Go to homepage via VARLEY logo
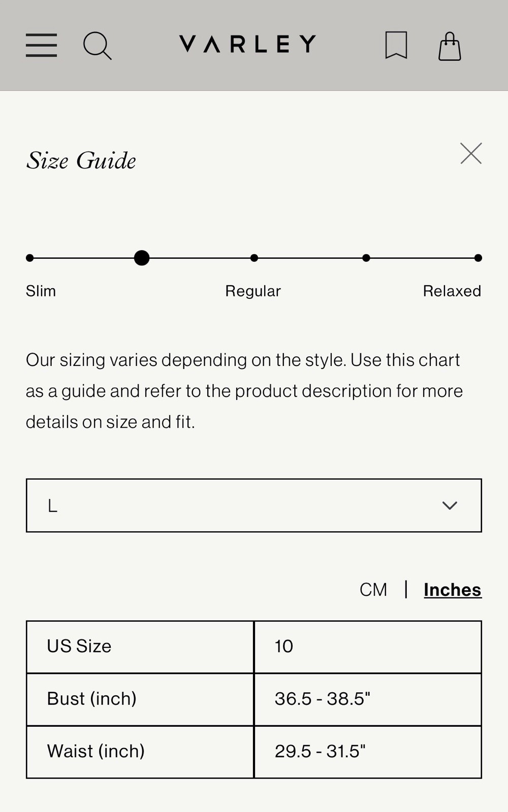The image size is (508, 812). click(x=247, y=44)
